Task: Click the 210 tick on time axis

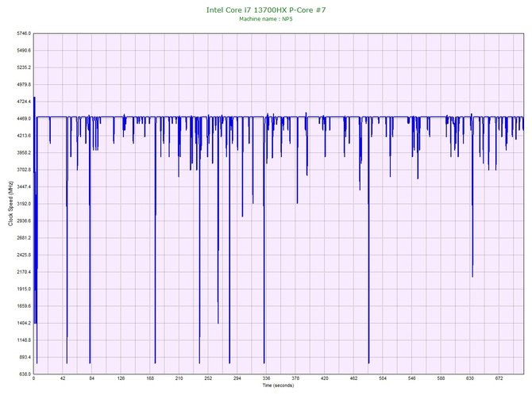Action: click(x=179, y=378)
